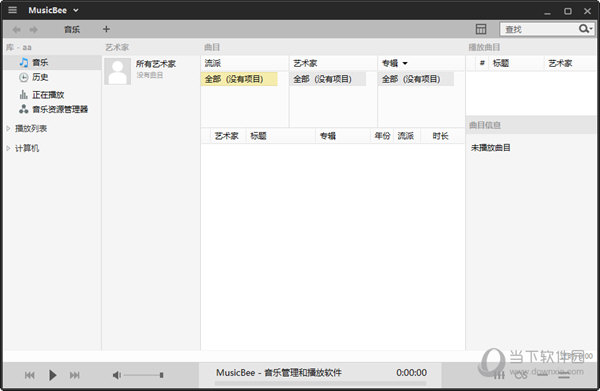The image size is (600, 391).
Task: Click the 曲目信息 panel header
Action: pyautogui.click(x=531, y=125)
